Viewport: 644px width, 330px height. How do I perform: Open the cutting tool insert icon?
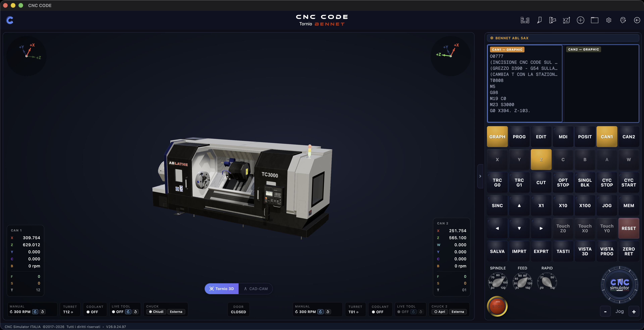pos(539,20)
